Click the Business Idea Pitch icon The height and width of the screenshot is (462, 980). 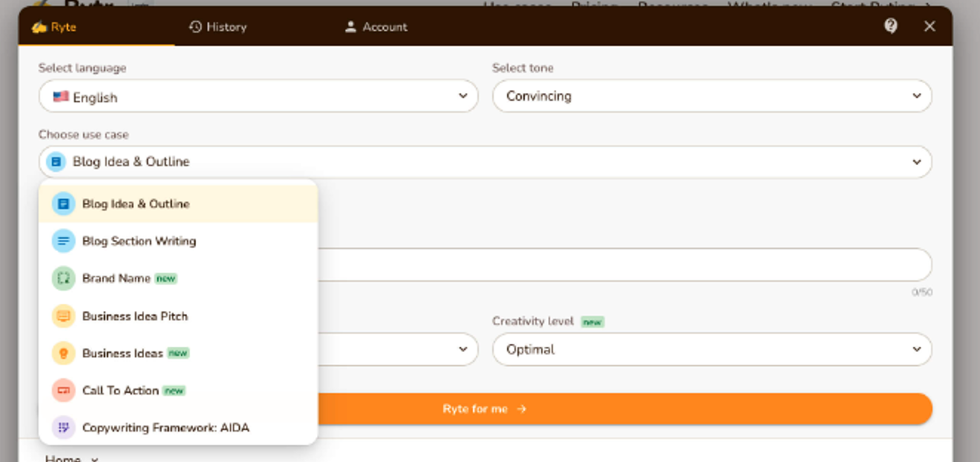point(64,316)
